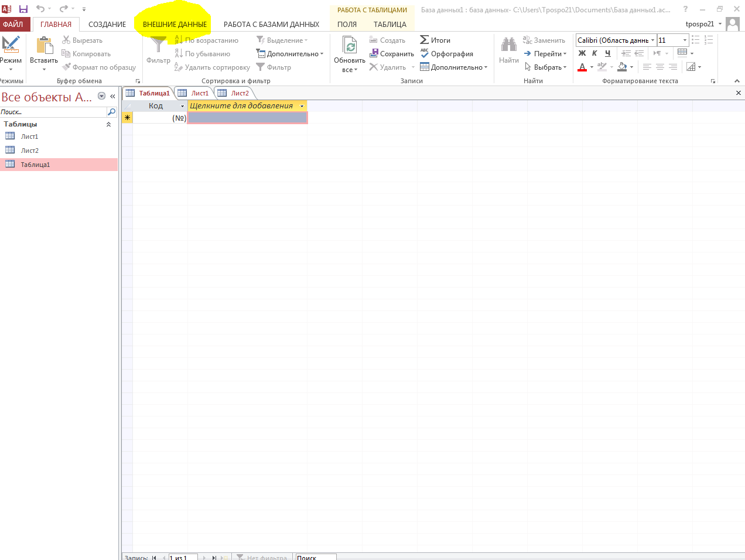745x560 pixels.
Task: Click the text highlight color pen
Action: pyautogui.click(x=602, y=67)
